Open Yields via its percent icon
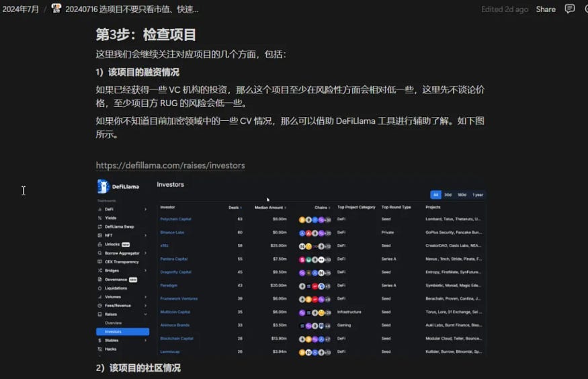Viewport: 588px width, 379px height. (x=99, y=218)
